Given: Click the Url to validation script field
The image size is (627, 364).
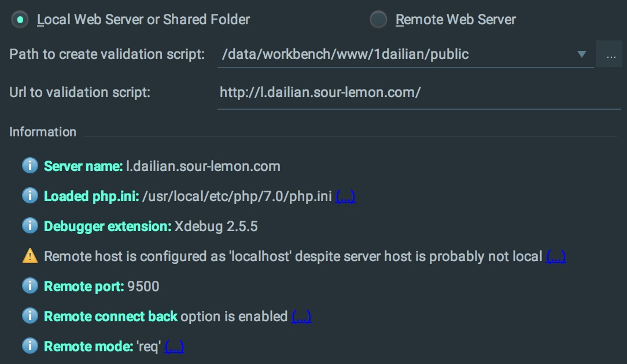Looking at the screenshot, I should click(419, 92).
